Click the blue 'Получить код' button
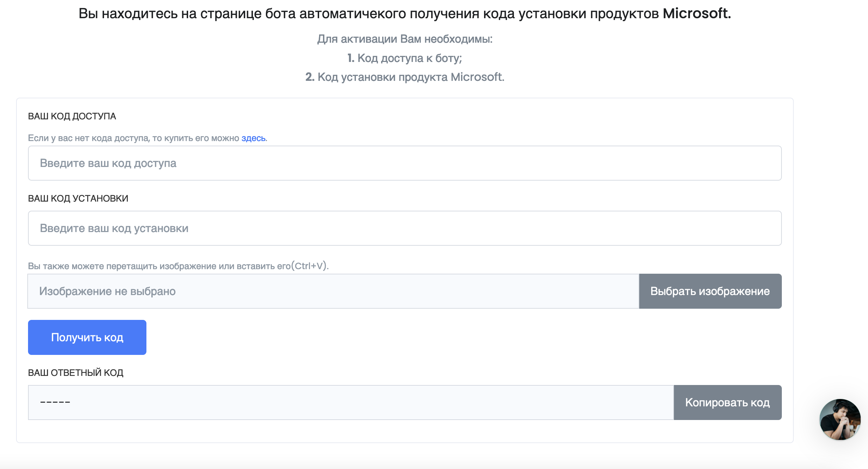Screen dimensions: 868x469 87,337
